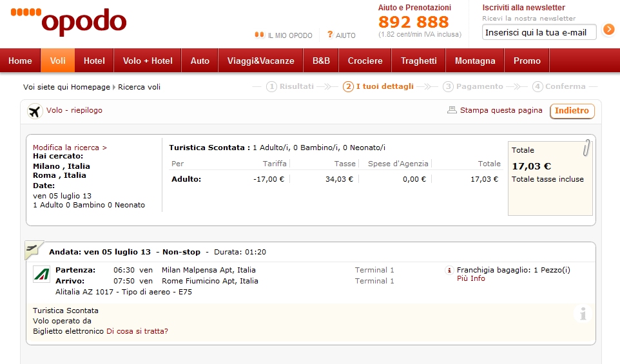Screen dimensions: 620x364
Task: Open IL MIO OPODO link
Action: [x=284, y=35]
